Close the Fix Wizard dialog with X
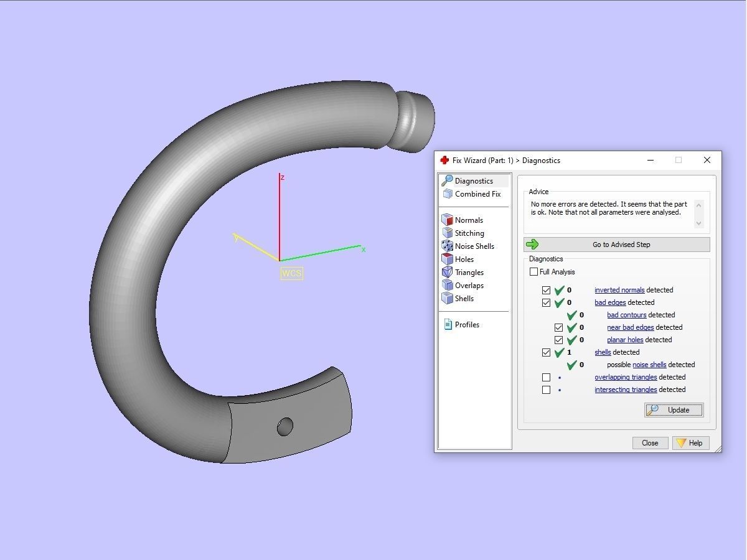This screenshot has height=560, width=747. coord(707,161)
